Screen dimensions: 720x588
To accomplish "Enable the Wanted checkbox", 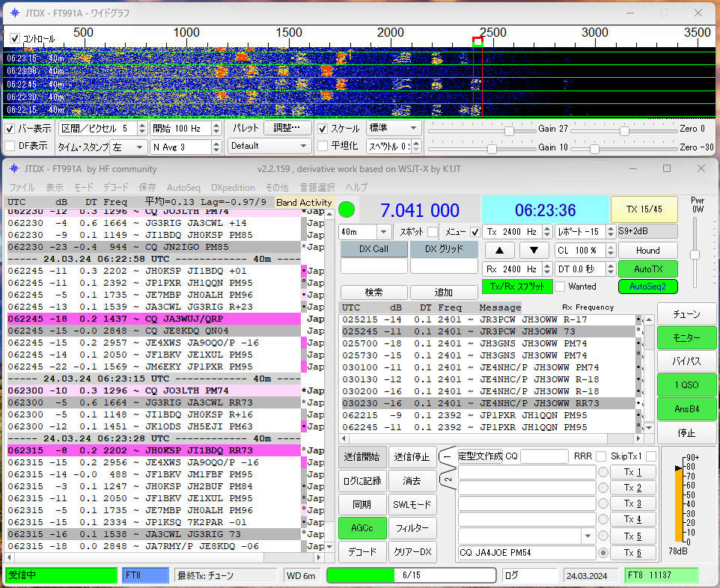I will [560, 287].
